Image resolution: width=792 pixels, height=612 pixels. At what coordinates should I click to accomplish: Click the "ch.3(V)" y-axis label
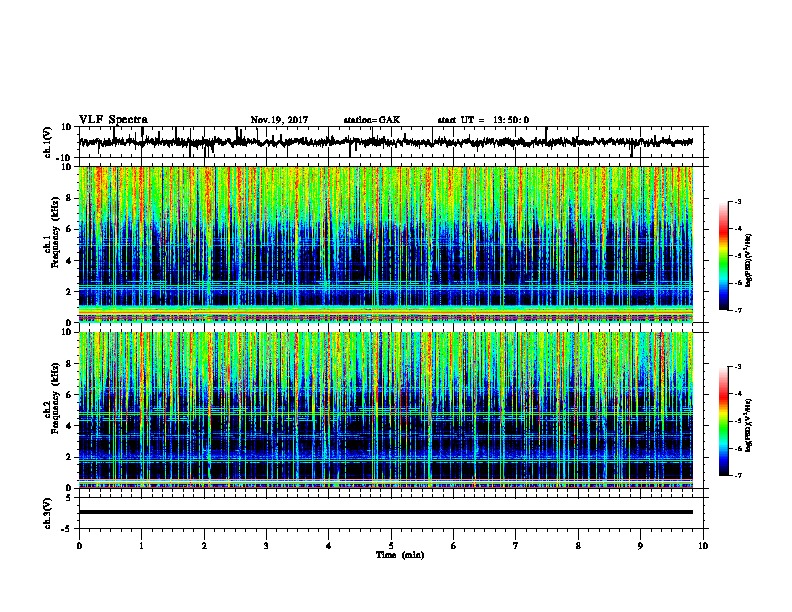coord(48,514)
